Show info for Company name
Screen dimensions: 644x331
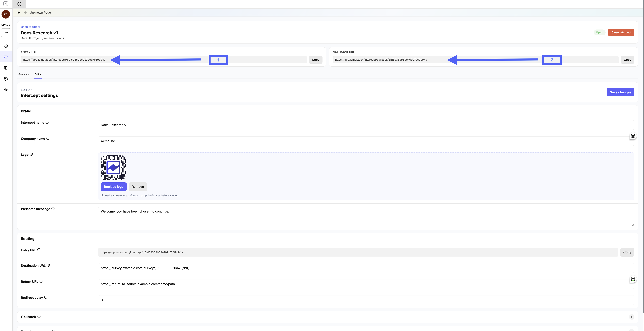click(48, 138)
